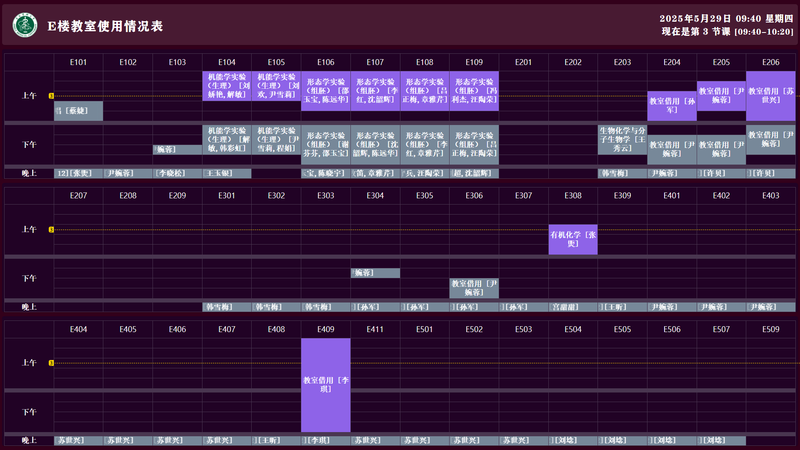This screenshot has height=450, width=800.
Task: Select the E101 classroom column header
Action: click(x=78, y=62)
